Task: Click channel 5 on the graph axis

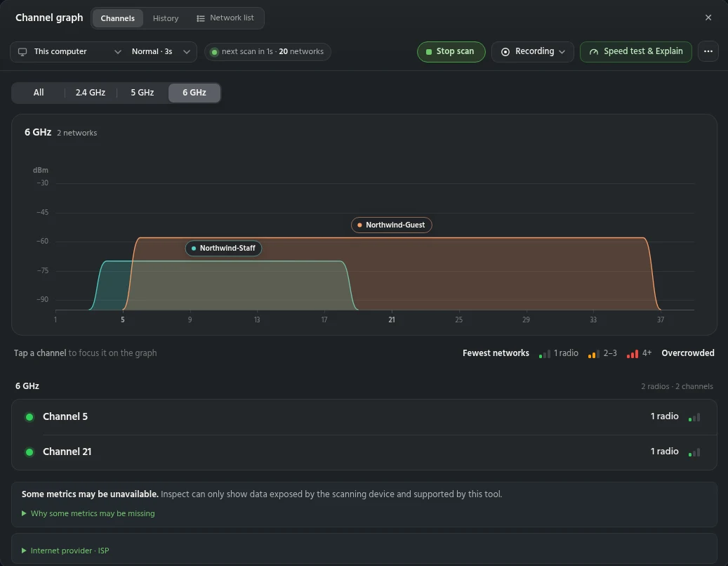Action: click(123, 320)
